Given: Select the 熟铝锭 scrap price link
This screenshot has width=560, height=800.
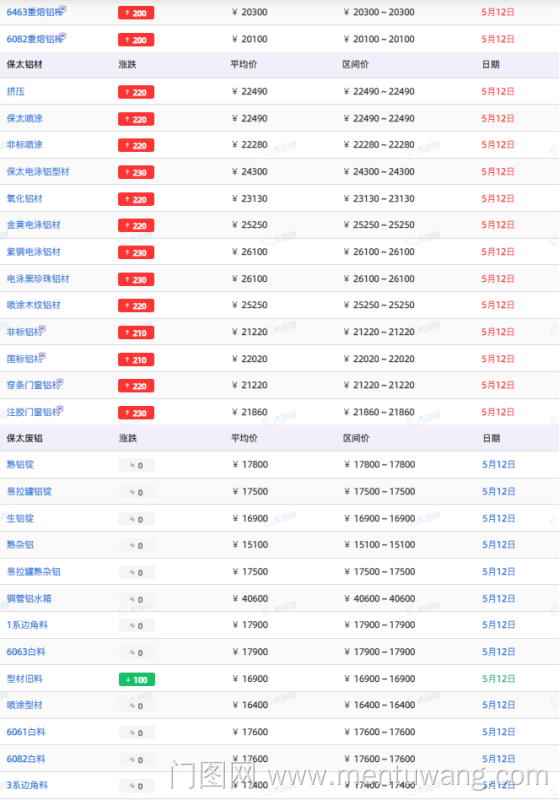Looking at the screenshot, I should tap(20, 464).
